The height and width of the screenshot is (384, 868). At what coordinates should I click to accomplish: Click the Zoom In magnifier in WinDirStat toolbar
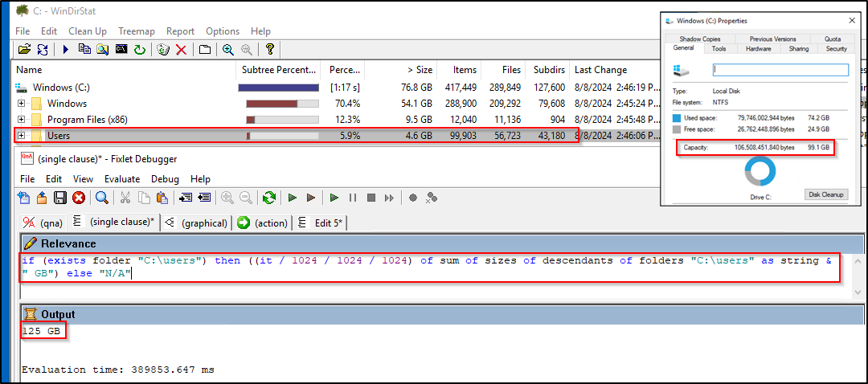[227, 49]
